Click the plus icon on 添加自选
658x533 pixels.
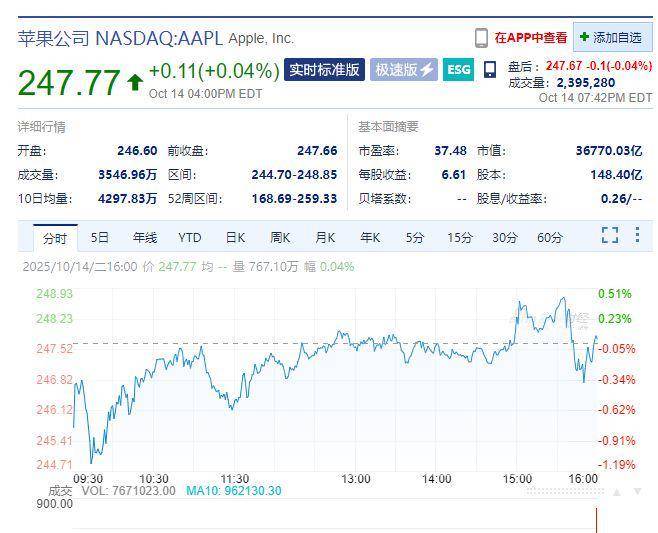[584, 37]
